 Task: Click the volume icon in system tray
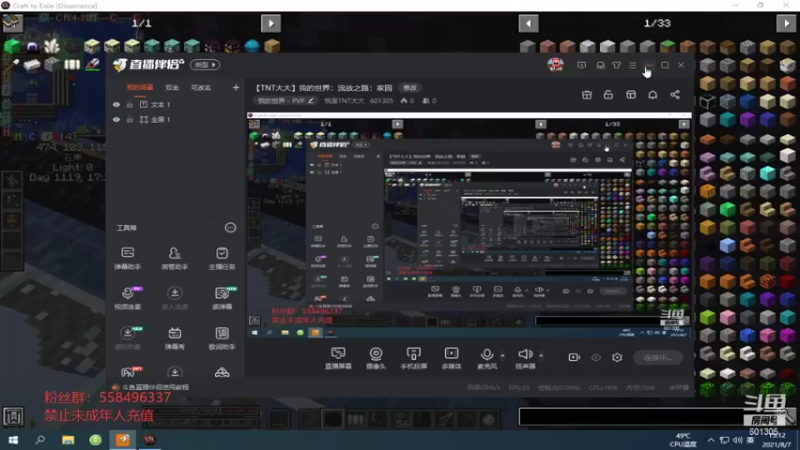pos(738,440)
